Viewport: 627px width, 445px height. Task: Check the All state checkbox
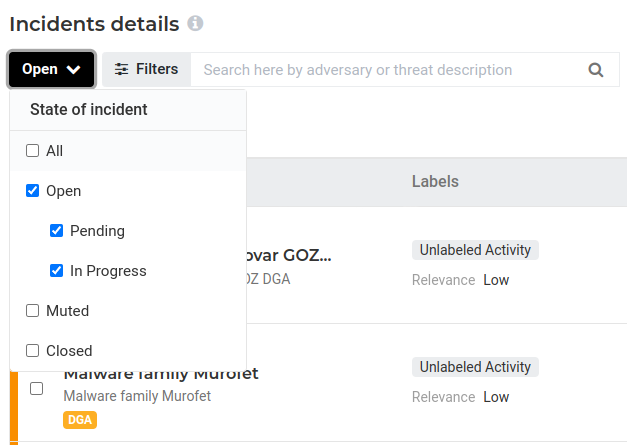pos(33,151)
